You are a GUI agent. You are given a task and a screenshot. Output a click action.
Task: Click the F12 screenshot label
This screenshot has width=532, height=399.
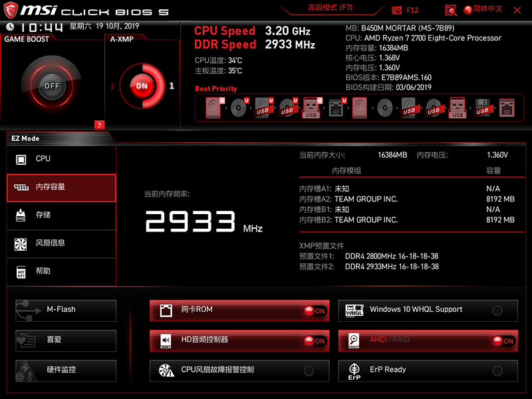coord(412,10)
